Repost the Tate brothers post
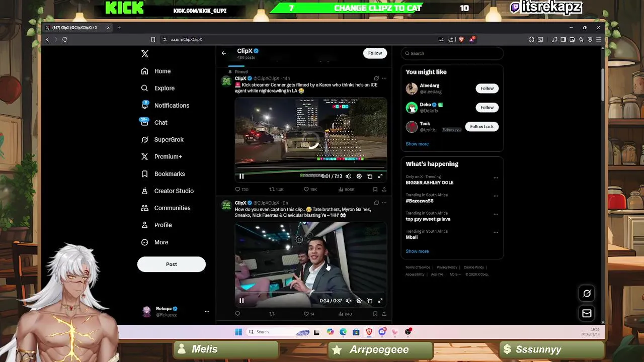644x362 pixels. (272, 314)
